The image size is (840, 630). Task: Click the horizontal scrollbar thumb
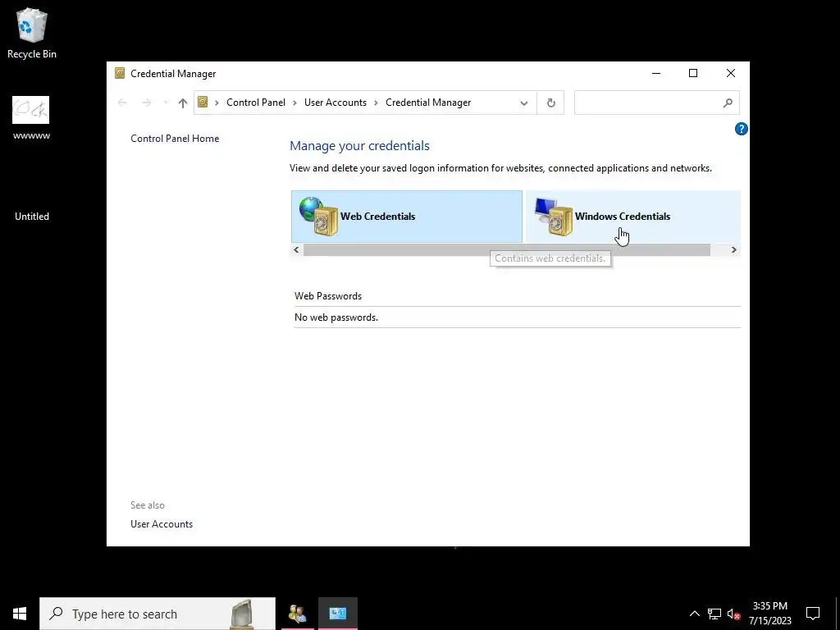(x=507, y=249)
